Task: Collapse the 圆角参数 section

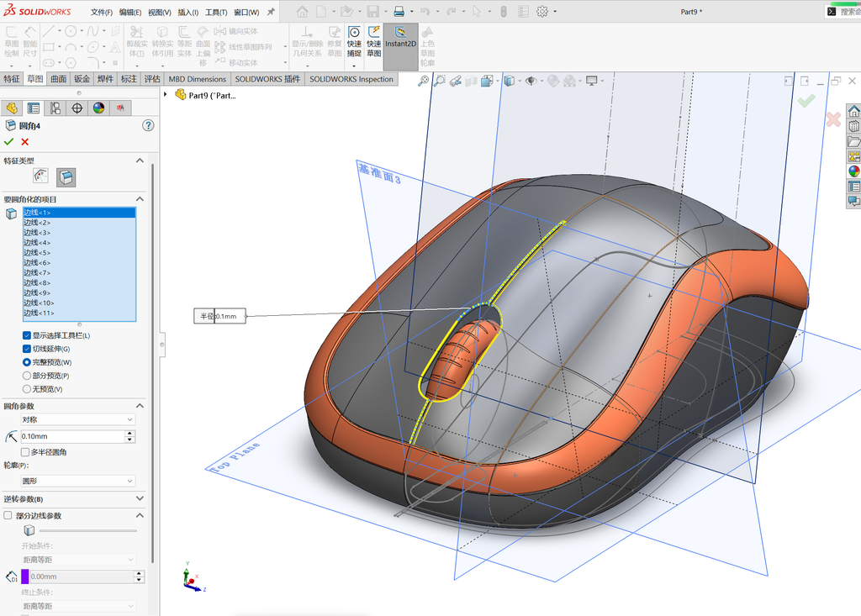Action: click(140, 406)
